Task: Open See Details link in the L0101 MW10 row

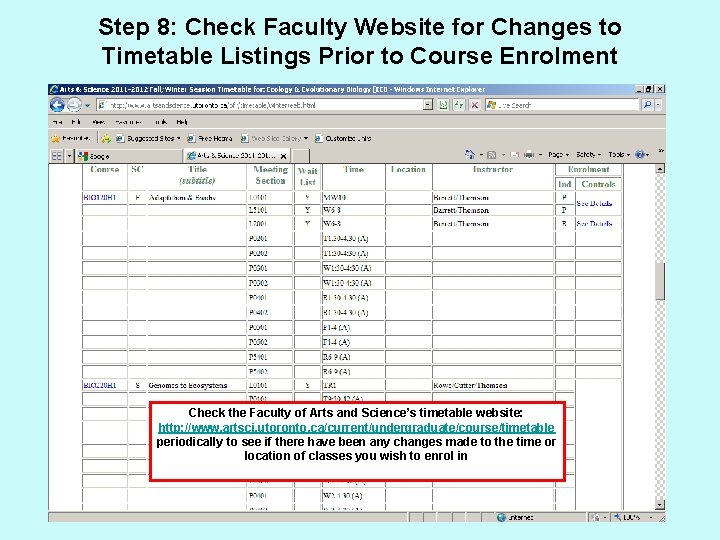Action: [x=594, y=203]
